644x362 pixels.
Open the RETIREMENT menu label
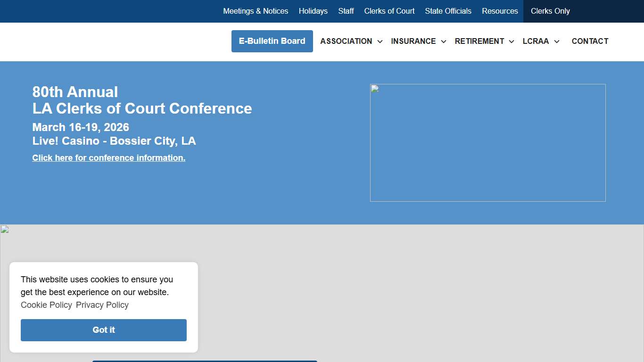(479, 41)
